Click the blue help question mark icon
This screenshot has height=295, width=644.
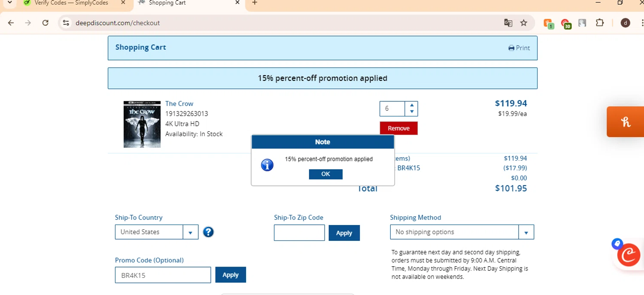click(208, 232)
